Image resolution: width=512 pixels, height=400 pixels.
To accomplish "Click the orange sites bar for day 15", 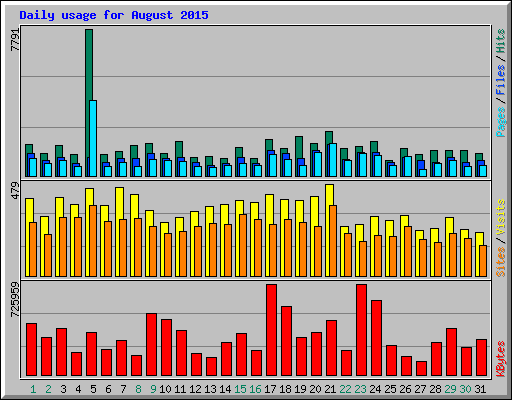I will tap(243, 245).
